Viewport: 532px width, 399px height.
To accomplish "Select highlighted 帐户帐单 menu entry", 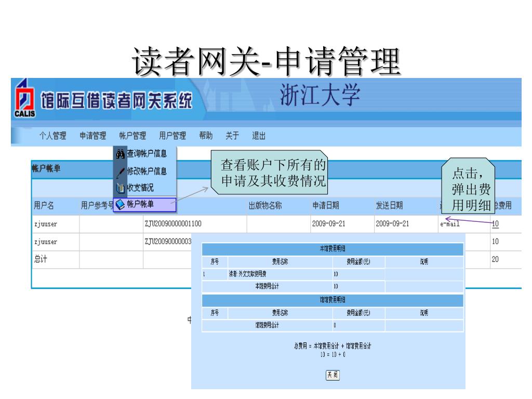I will (145, 205).
